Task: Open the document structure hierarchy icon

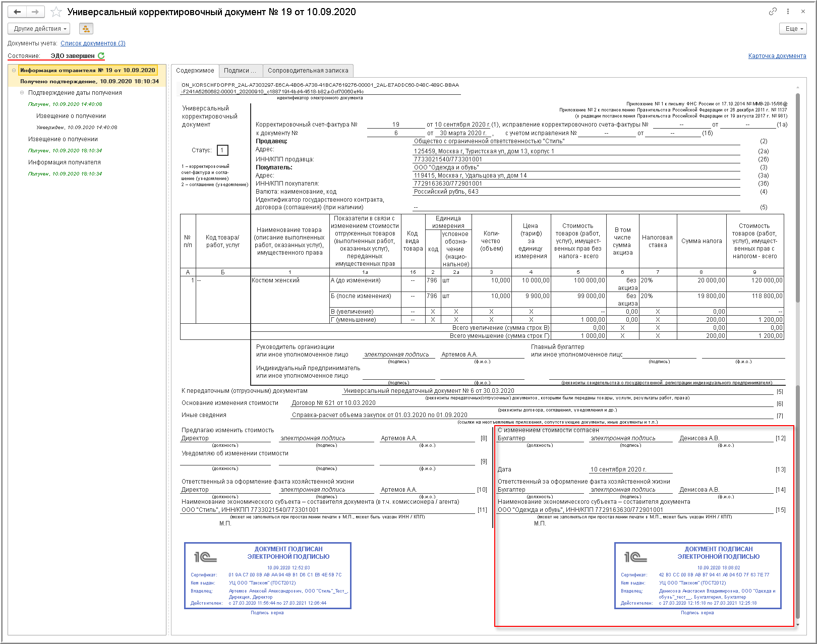Action: click(86, 29)
